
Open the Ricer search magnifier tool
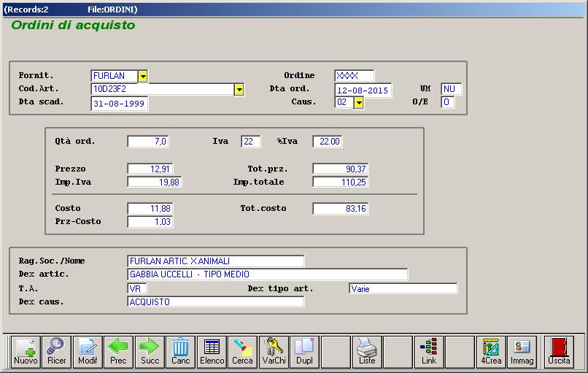(57, 352)
